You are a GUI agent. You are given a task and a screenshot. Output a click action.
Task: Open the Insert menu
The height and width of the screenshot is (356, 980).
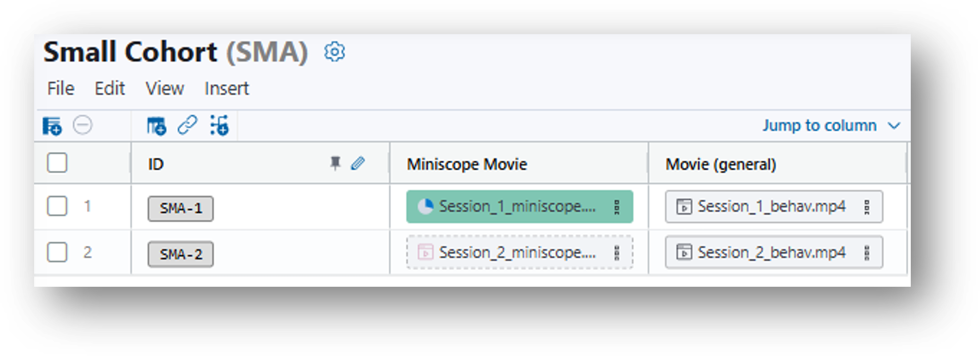227,89
